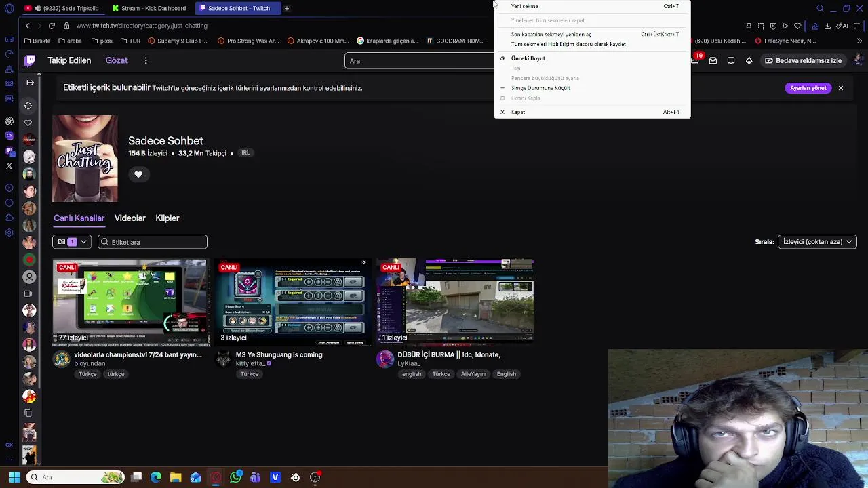Open TUR bookmark folder
The width and height of the screenshot is (868, 488).
130,41
